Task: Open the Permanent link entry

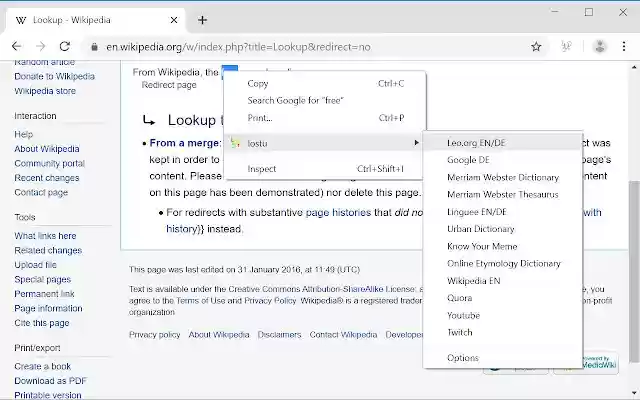Action: click(44, 294)
